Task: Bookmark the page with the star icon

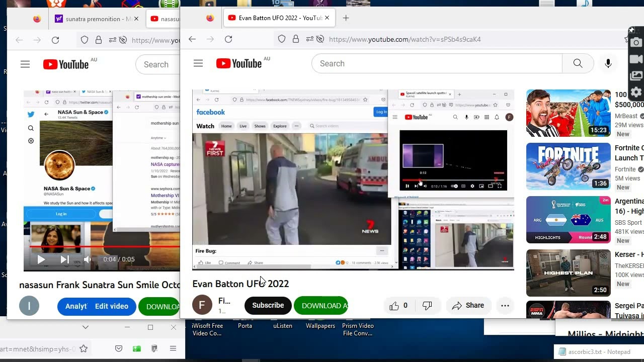Action: [84, 348]
